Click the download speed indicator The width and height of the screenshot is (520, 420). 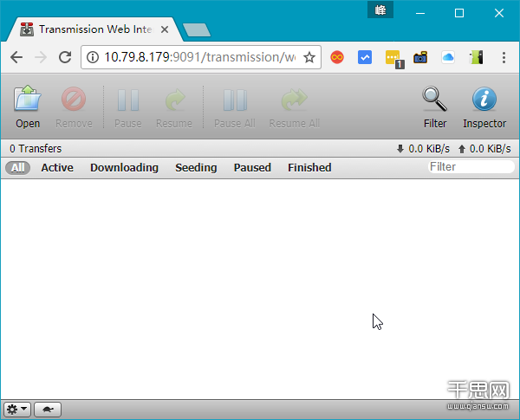pos(423,149)
